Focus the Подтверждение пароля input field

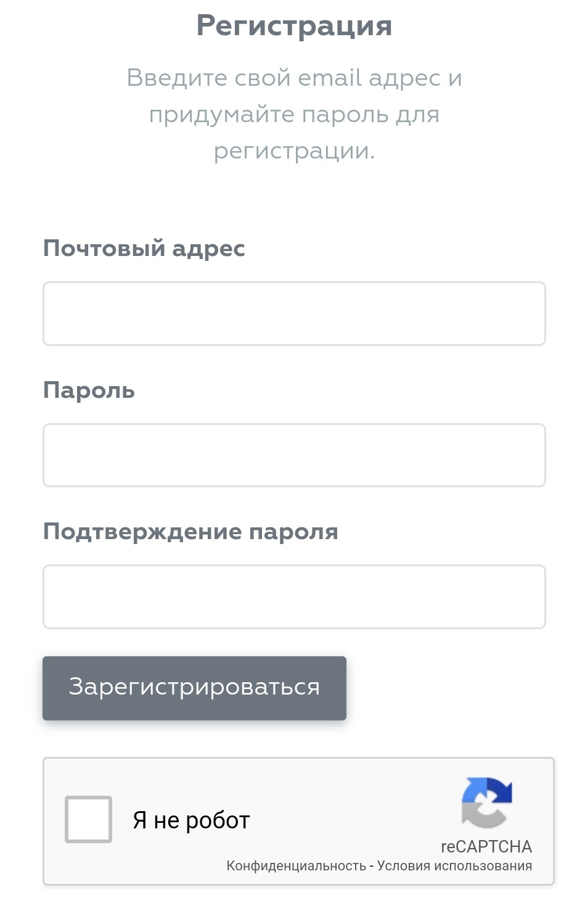coord(294,596)
